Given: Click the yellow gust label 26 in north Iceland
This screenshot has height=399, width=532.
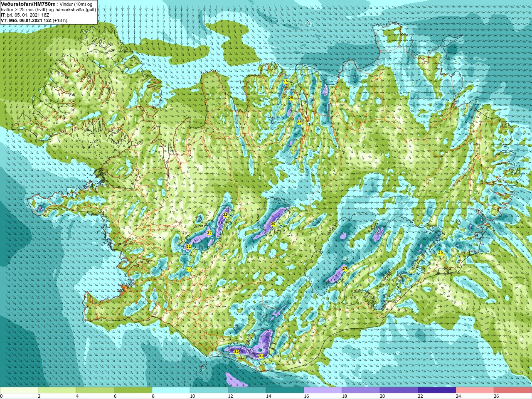Looking at the screenshot, I should pyautogui.click(x=286, y=81).
